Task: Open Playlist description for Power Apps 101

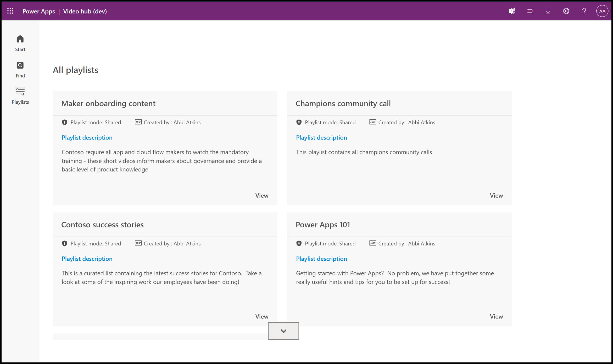Action: 321,259
